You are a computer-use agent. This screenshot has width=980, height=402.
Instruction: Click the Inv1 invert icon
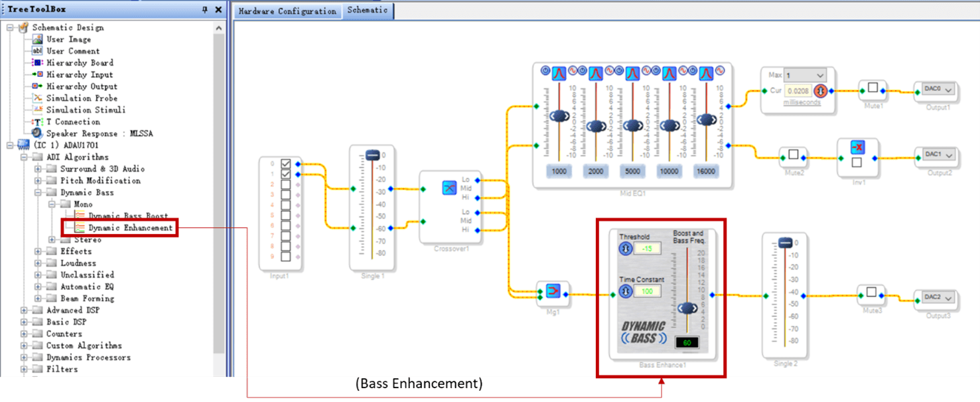tap(858, 147)
